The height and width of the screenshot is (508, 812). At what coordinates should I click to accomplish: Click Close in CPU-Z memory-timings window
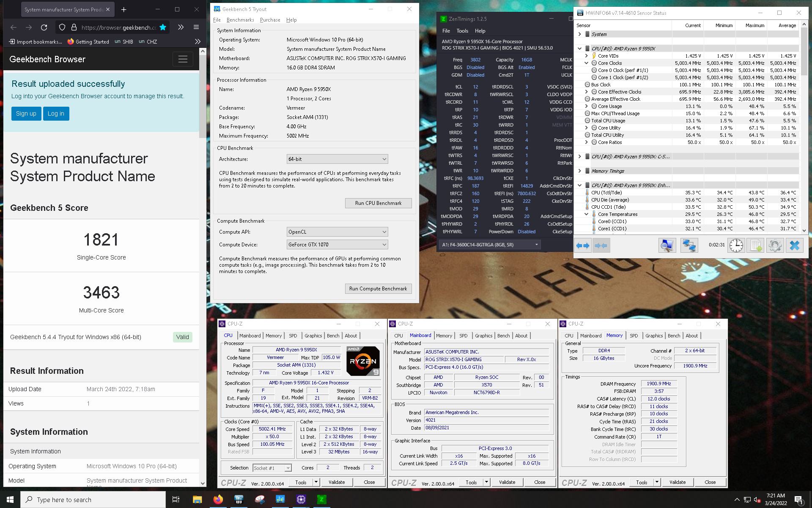tap(710, 482)
